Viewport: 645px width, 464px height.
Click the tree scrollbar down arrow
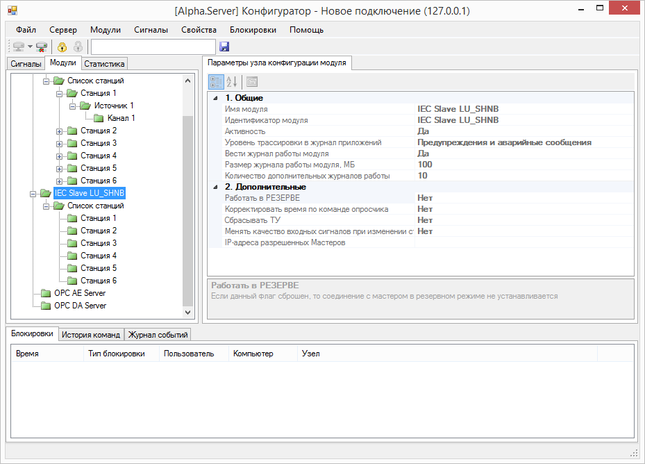click(x=188, y=312)
